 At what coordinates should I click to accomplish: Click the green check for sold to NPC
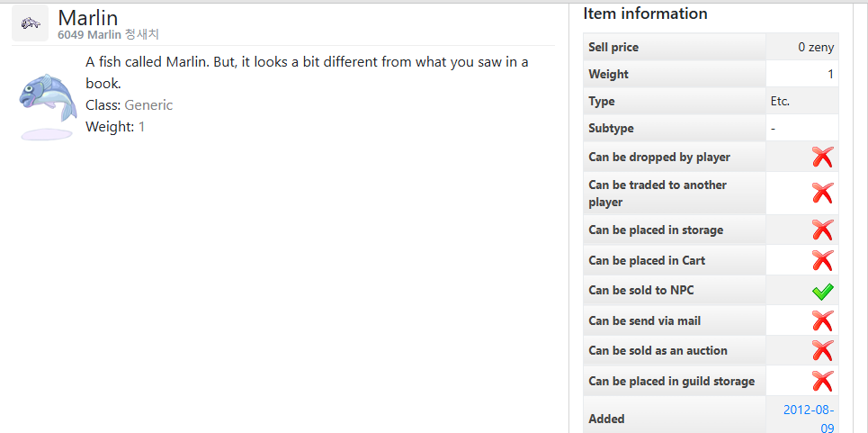point(822,291)
